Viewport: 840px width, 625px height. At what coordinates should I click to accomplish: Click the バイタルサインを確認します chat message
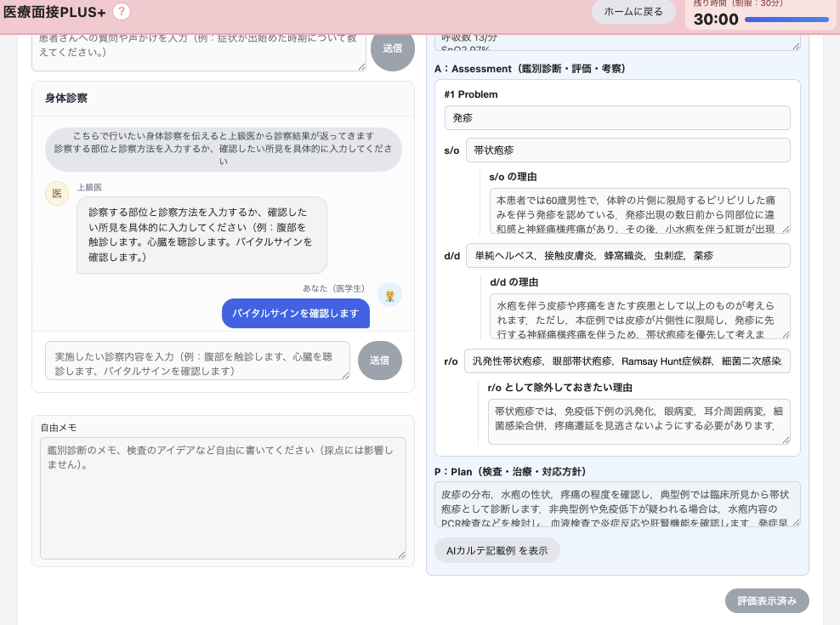(296, 313)
